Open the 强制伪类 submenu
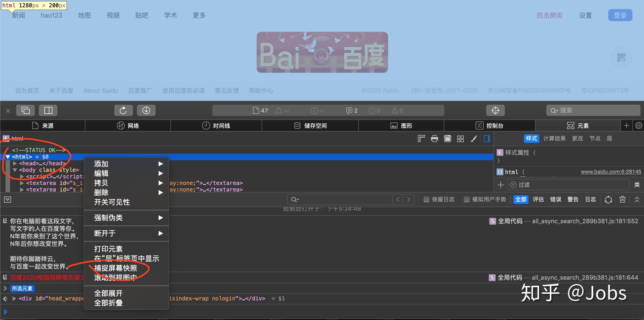The width and height of the screenshot is (644, 320). click(x=126, y=218)
